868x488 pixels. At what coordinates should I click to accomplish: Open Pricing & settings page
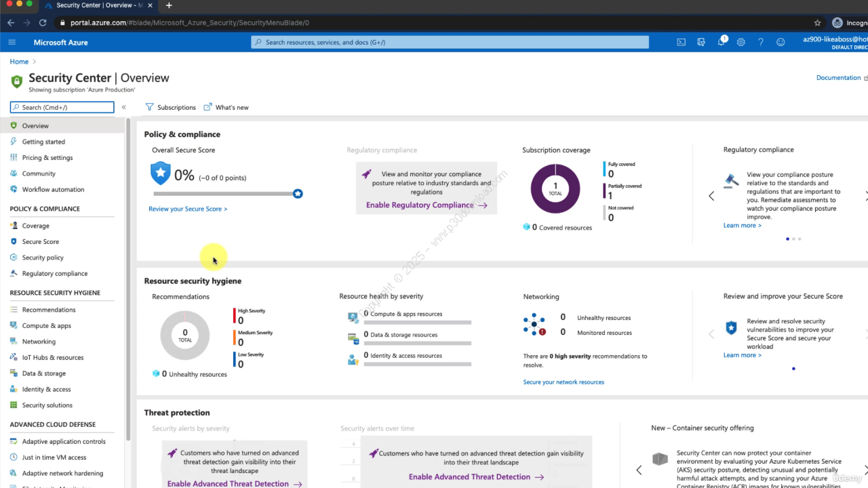(x=47, y=157)
